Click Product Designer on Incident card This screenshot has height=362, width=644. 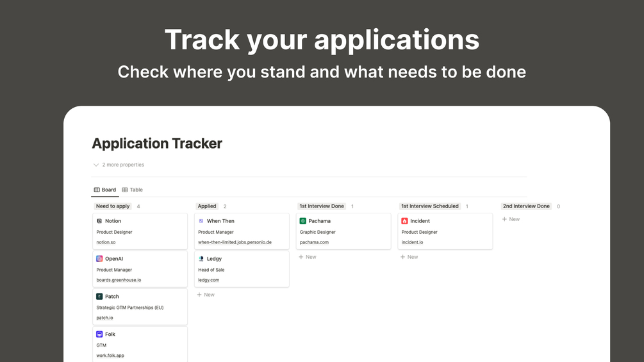coord(419,232)
